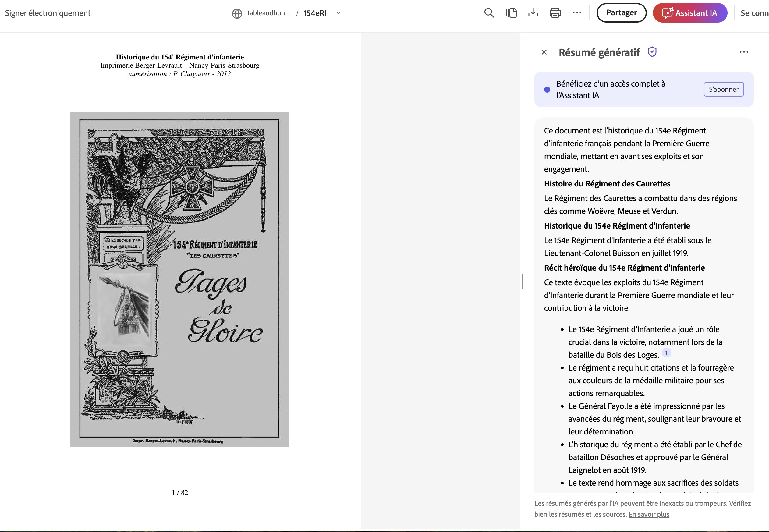Click the Pages de Gloire cover image
Viewport: 769px width, 532px height.
click(x=179, y=279)
